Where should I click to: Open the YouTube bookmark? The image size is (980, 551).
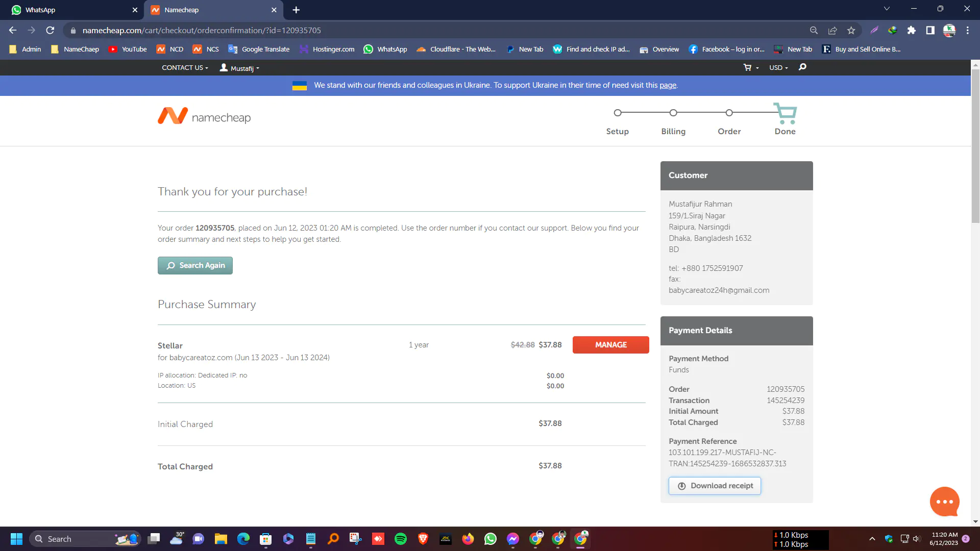pyautogui.click(x=128, y=49)
